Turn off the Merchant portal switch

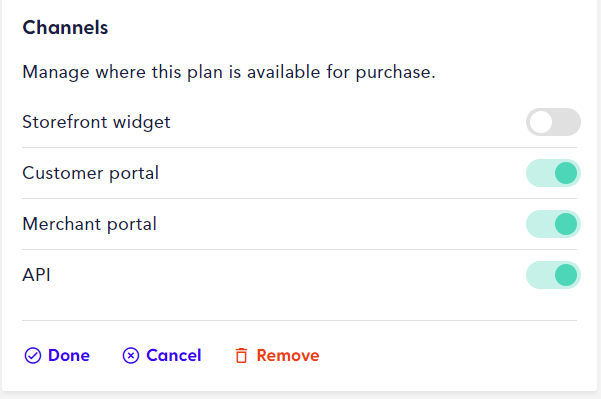[x=553, y=224]
